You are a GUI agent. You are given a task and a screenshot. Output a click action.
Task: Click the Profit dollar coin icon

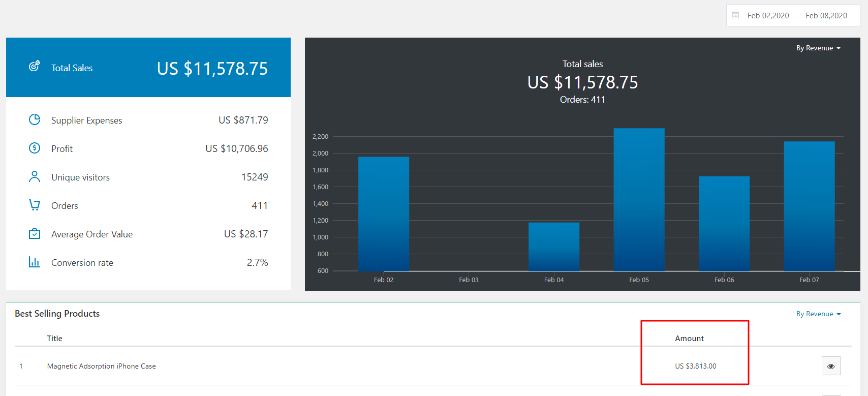pyautogui.click(x=35, y=148)
